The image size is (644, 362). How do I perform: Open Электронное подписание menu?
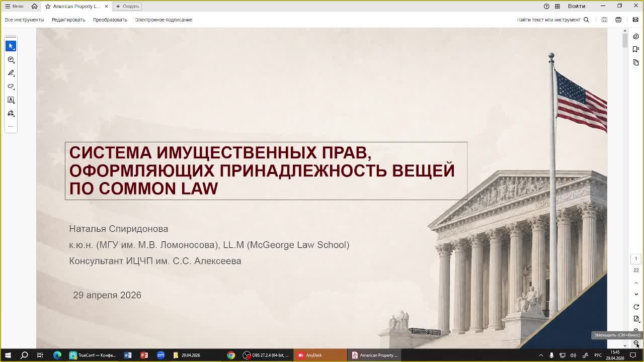click(164, 20)
